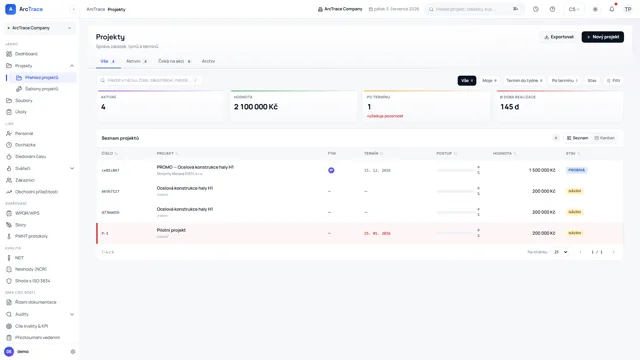Open Neshody (NCR) in sidebar

tap(31, 269)
